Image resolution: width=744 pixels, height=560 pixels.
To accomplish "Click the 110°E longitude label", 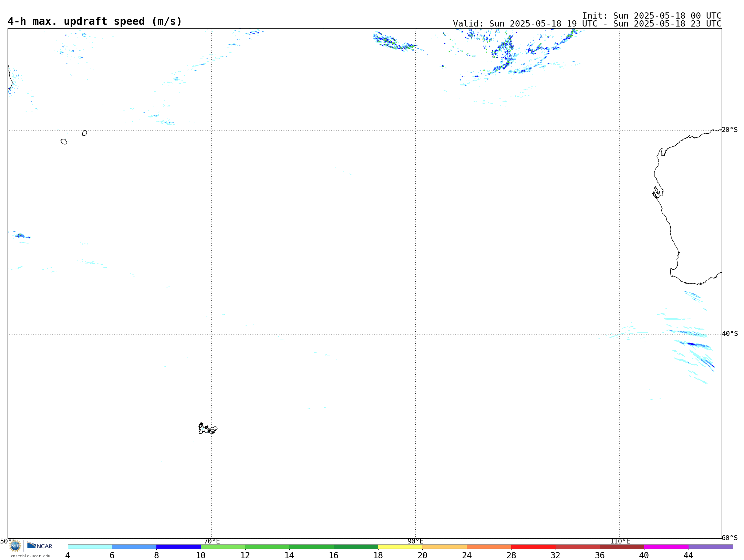I will pyautogui.click(x=620, y=541).
